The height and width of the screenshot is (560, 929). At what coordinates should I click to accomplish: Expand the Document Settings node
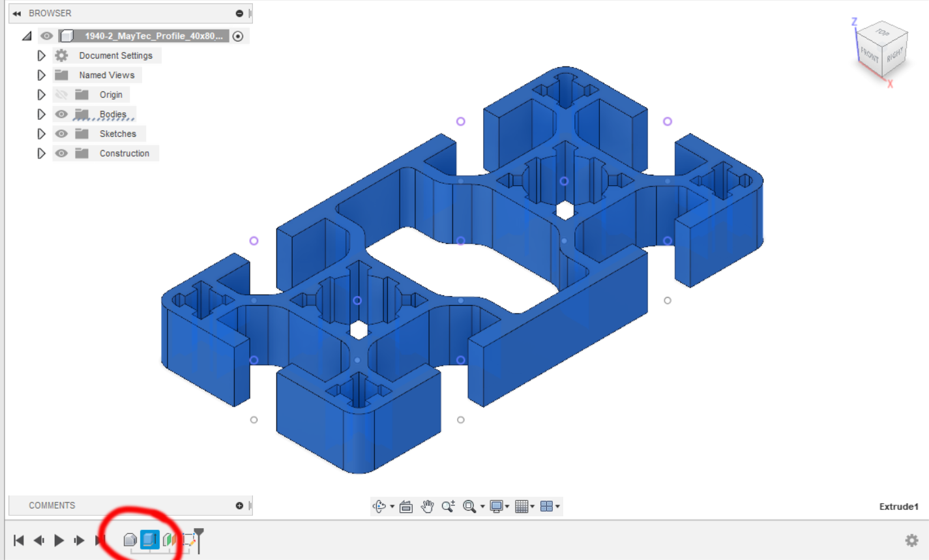pyautogui.click(x=41, y=55)
